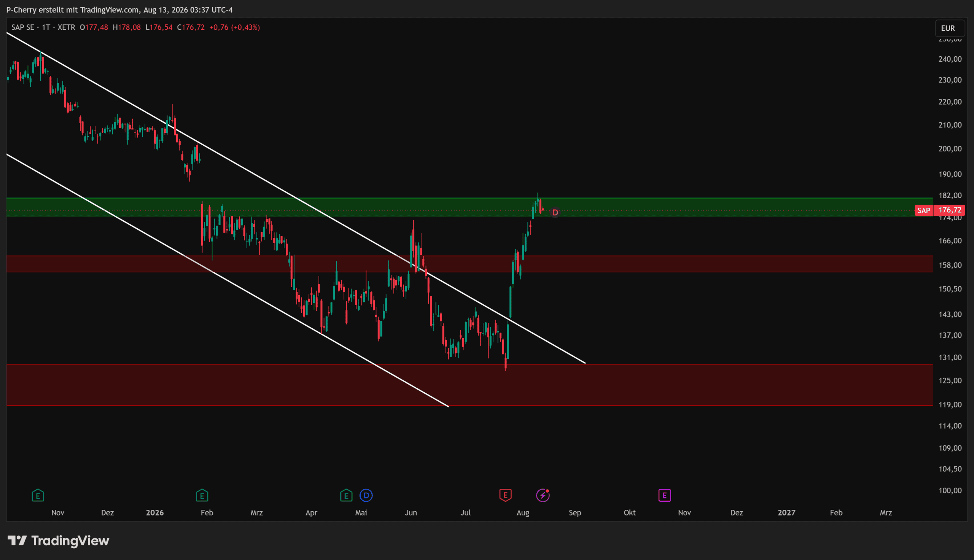Image resolution: width=974 pixels, height=560 pixels.
Task: Click the Sep label on time axis
Action: 575,513
